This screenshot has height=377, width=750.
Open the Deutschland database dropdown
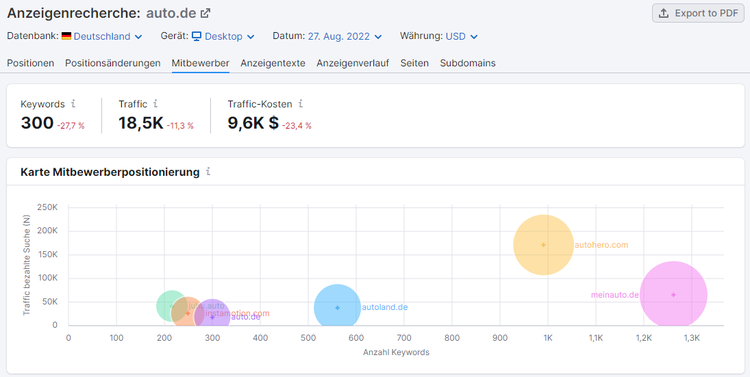pos(108,36)
